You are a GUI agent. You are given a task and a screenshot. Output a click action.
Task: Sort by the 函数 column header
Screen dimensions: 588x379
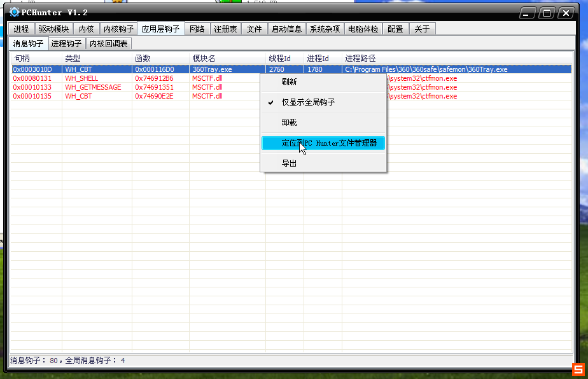tap(161, 58)
